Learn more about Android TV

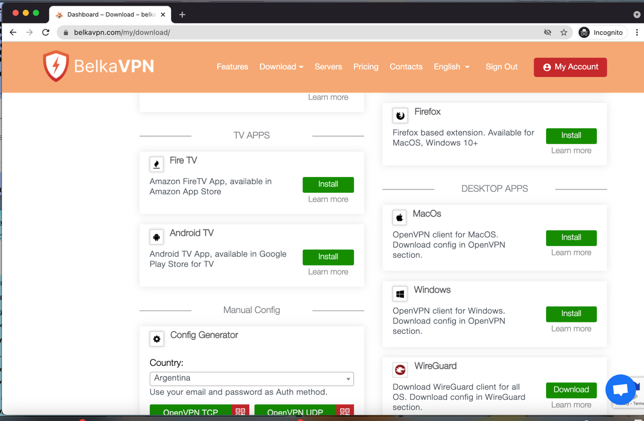(x=328, y=272)
